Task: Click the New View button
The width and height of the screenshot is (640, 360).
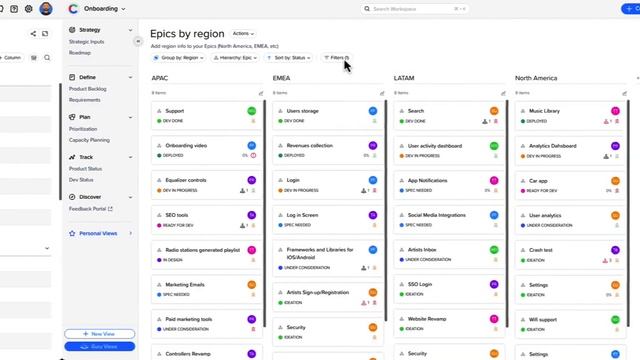Action: (x=100, y=334)
